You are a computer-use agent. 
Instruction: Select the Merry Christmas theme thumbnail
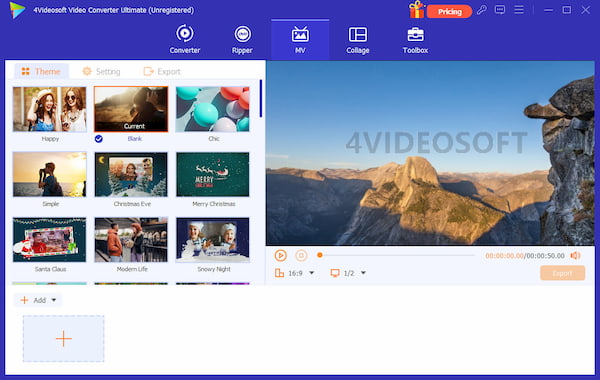213,175
